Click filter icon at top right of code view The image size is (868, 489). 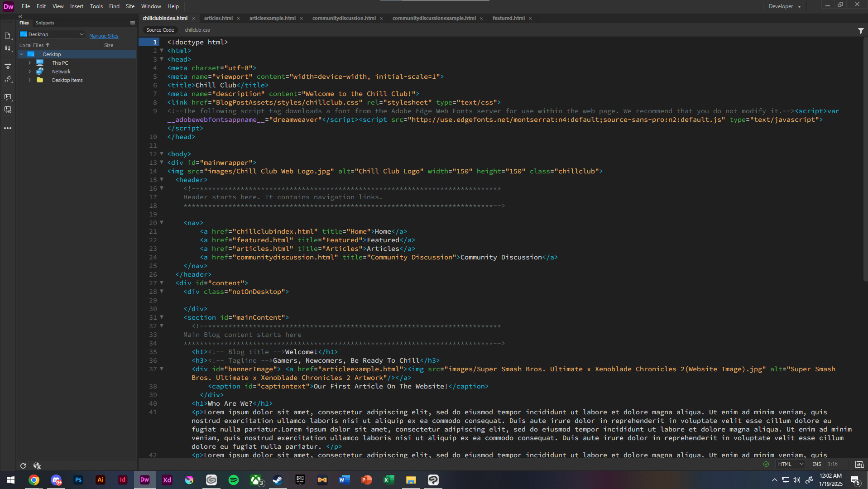pyautogui.click(x=861, y=30)
